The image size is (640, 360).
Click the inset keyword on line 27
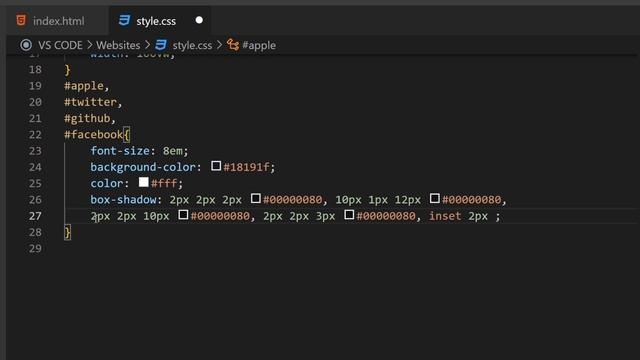(x=445, y=216)
